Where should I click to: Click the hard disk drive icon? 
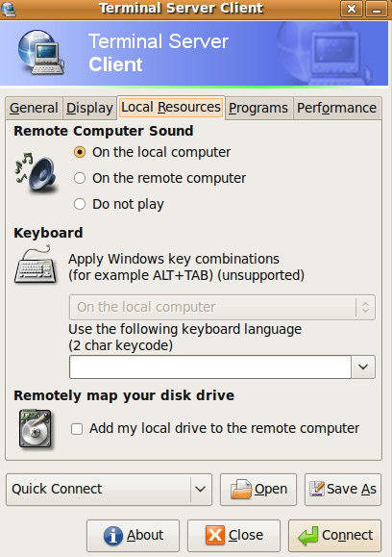tap(36, 428)
